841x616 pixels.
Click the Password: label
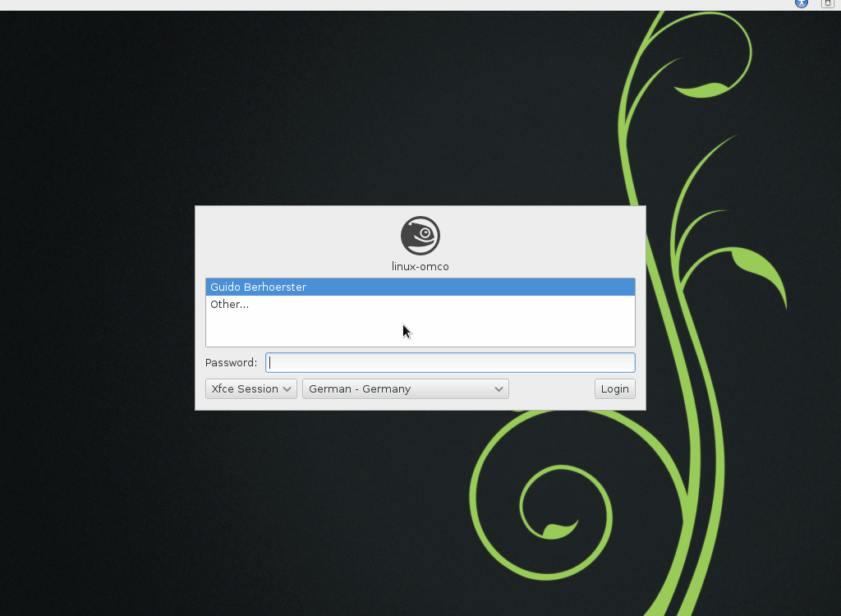click(231, 362)
